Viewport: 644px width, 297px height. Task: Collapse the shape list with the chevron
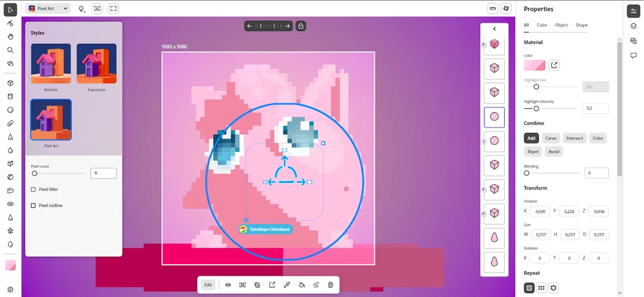pos(494,29)
